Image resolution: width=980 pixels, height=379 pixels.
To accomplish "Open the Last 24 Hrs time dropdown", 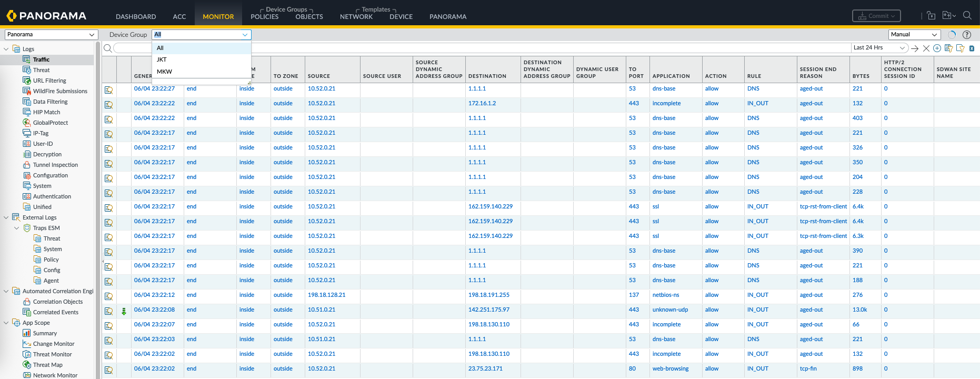I will [x=879, y=48].
